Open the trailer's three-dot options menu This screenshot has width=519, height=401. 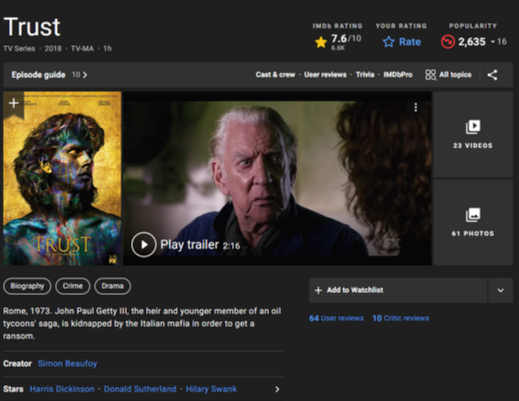415,107
